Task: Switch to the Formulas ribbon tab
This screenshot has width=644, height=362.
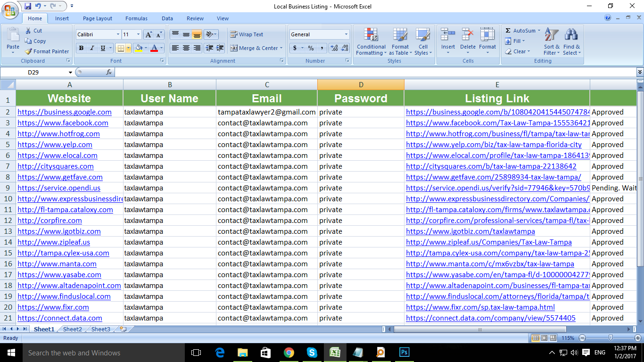Action: pyautogui.click(x=136, y=18)
